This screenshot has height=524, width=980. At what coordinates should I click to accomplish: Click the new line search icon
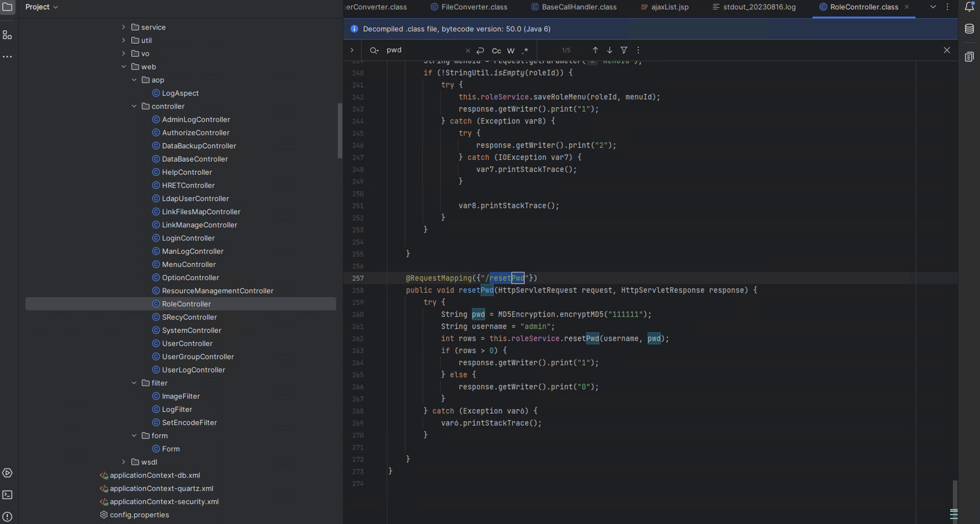(x=480, y=50)
